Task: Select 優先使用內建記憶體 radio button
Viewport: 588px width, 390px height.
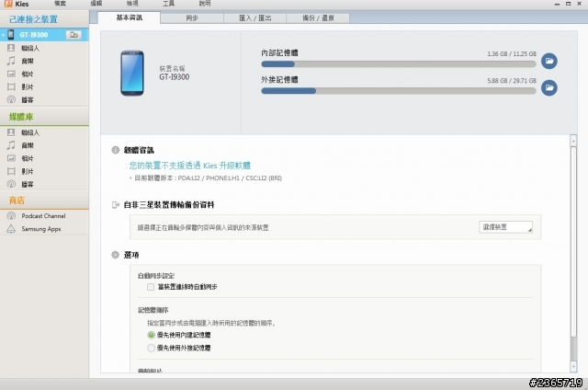Action: (151, 335)
